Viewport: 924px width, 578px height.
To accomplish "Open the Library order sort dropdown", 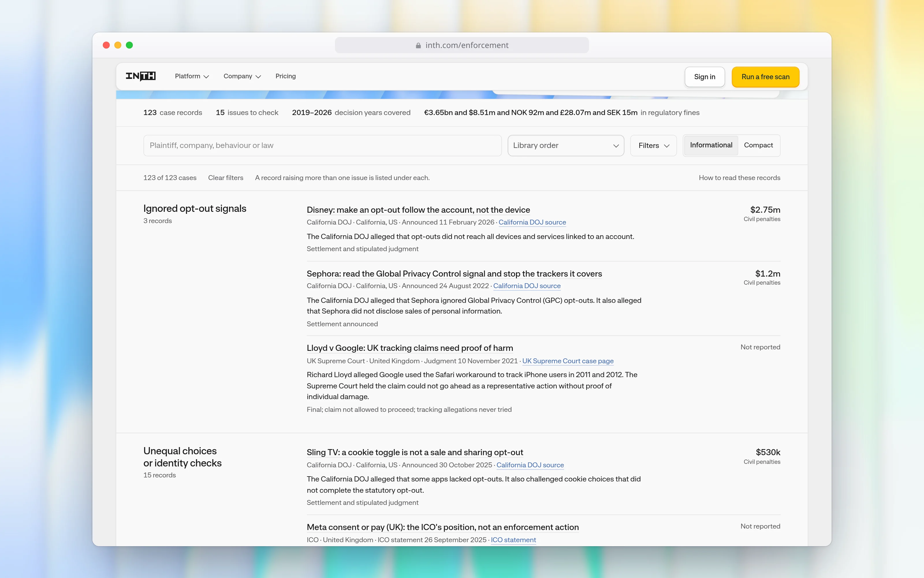I will pyautogui.click(x=565, y=145).
